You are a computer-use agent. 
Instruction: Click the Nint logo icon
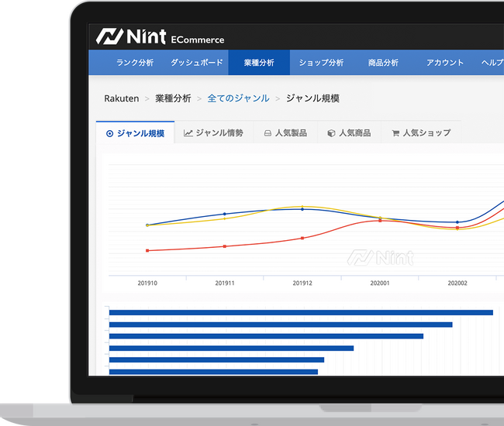point(108,36)
